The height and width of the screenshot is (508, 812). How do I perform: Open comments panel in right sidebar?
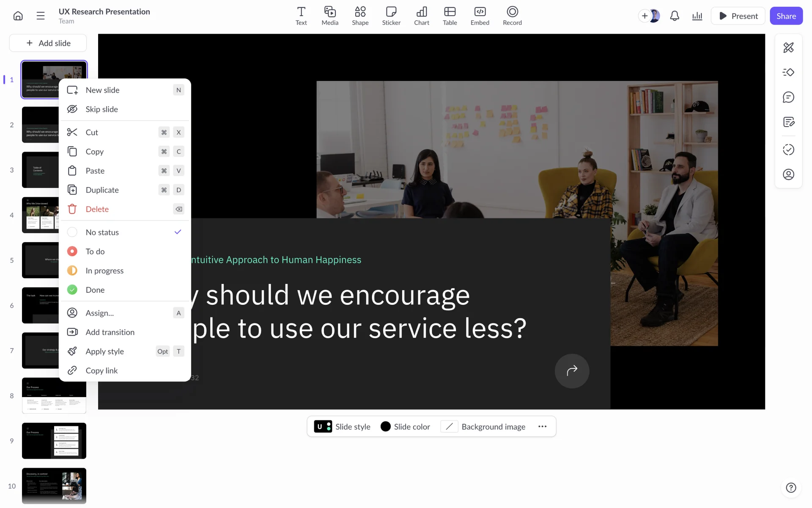click(788, 97)
